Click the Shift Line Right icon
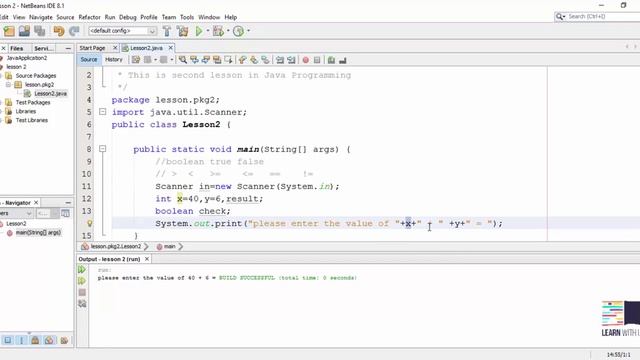Viewport: 640px width, 360px height. click(291, 60)
